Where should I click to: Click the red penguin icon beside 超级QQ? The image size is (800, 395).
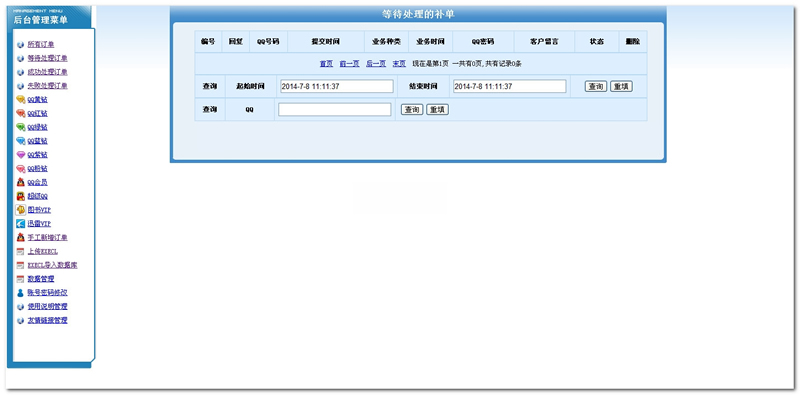(x=20, y=196)
